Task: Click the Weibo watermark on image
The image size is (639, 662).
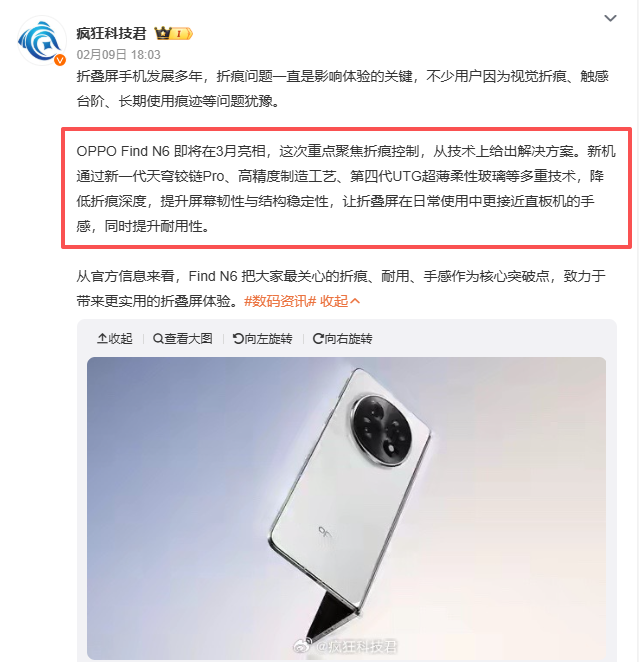Action: point(345,646)
